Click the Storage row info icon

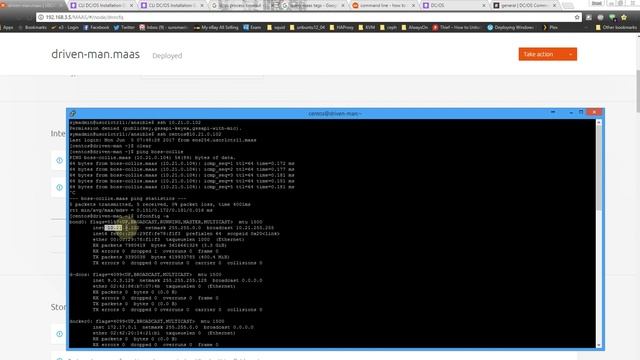(60, 334)
